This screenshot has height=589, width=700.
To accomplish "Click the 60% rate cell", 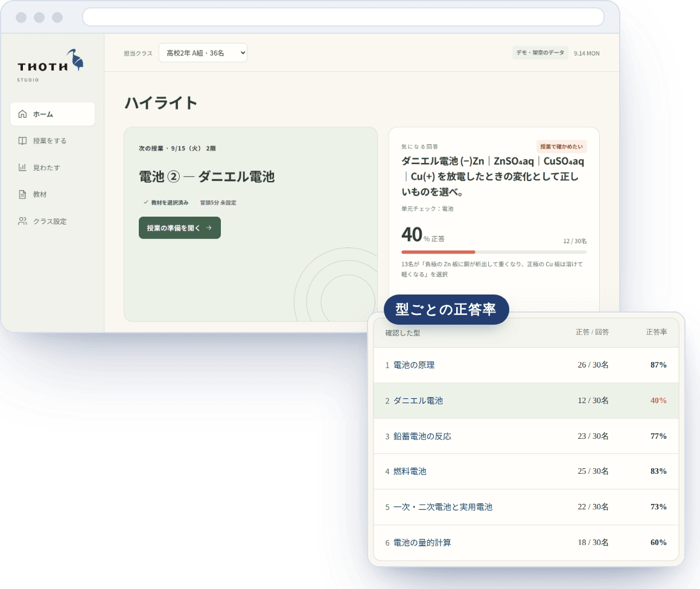I will [658, 543].
